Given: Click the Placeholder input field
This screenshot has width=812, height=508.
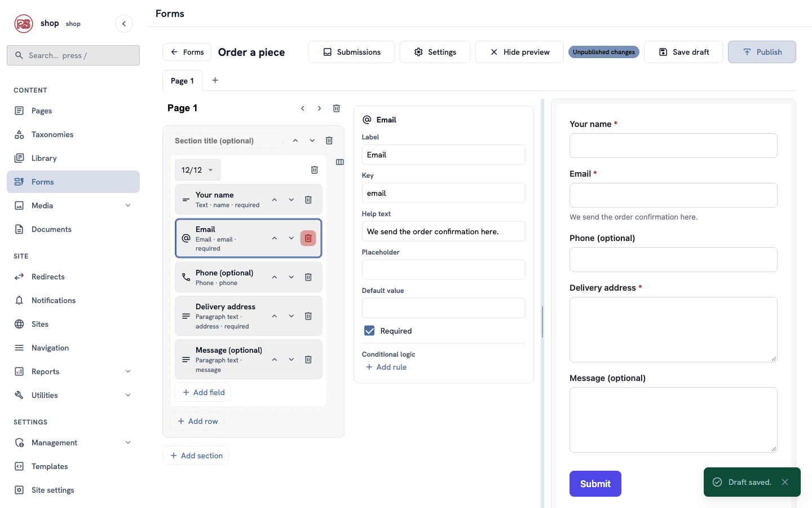Looking at the screenshot, I should (x=444, y=270).
